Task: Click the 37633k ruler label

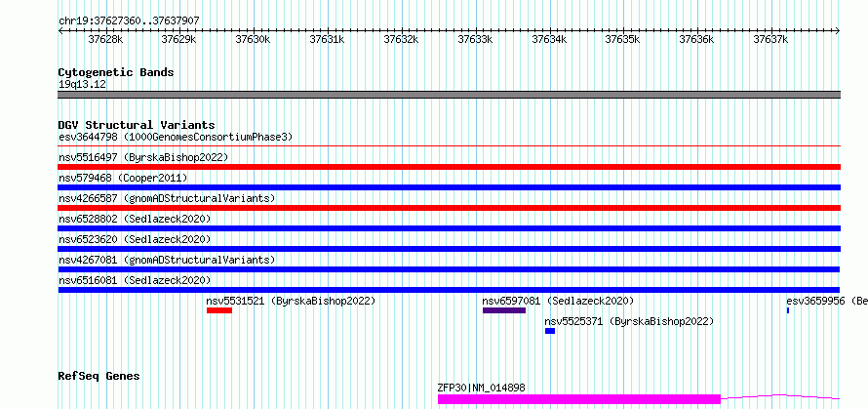Action: 476,39
